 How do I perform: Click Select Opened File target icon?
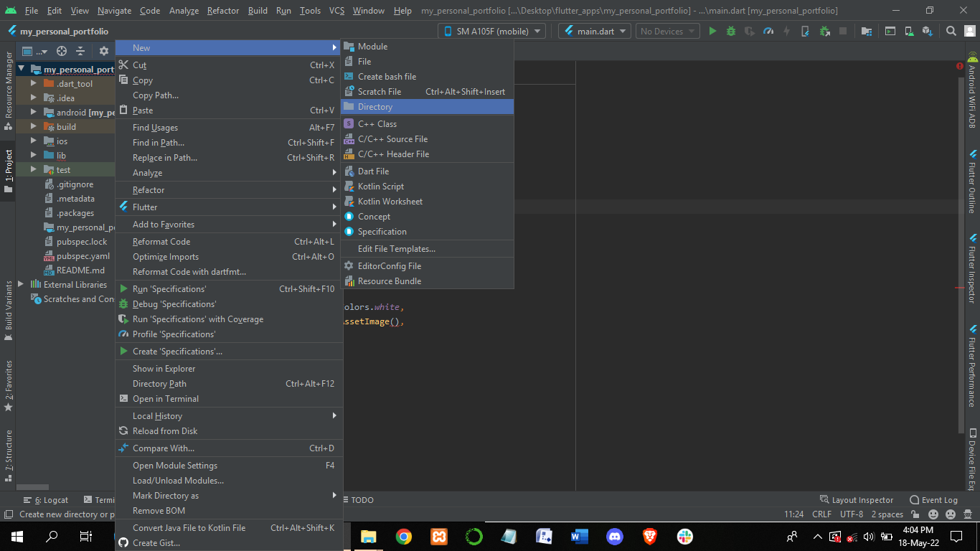coord(62,51)
